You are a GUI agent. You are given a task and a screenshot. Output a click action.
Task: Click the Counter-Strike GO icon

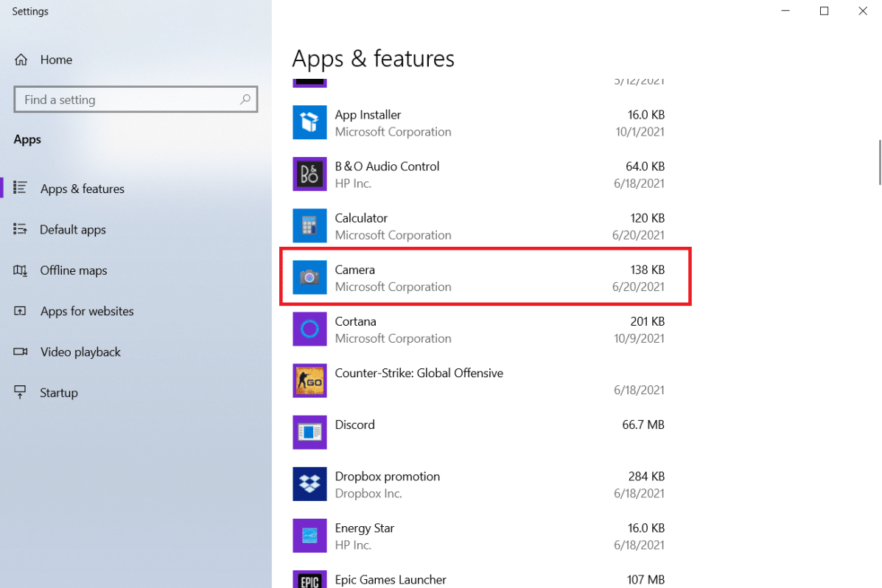coord(309,381)
